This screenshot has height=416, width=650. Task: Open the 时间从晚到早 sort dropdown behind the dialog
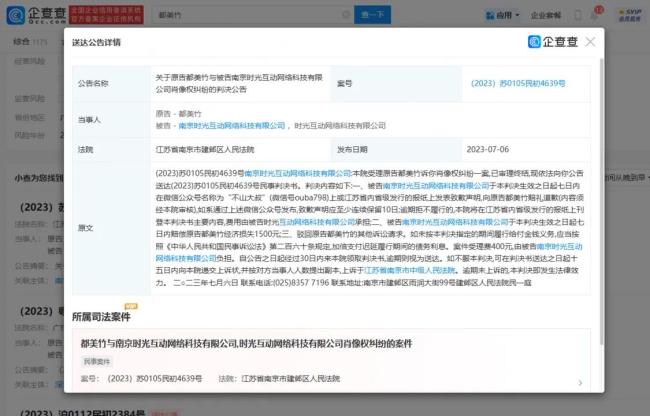point(626,177)
